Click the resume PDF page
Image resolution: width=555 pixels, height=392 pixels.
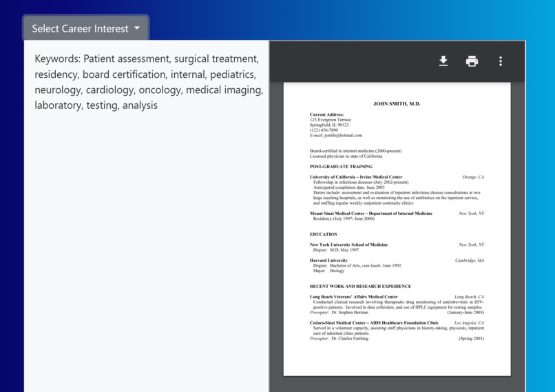pos(397,229)
